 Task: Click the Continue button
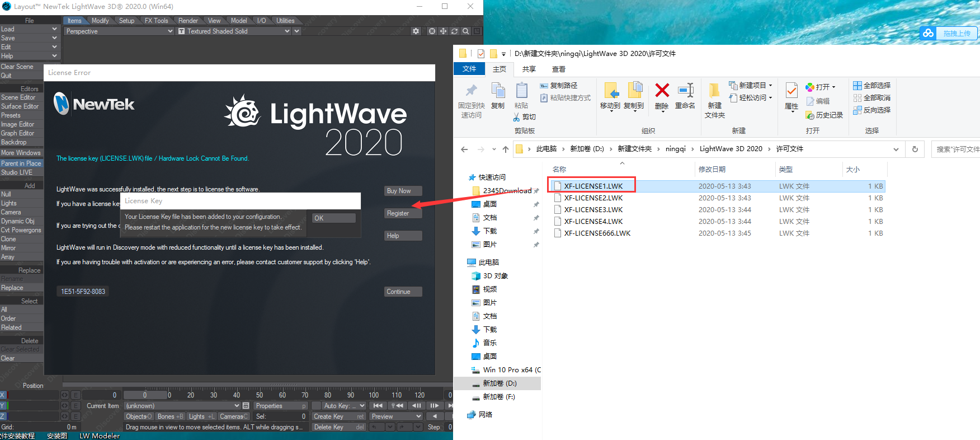point(403,292)
